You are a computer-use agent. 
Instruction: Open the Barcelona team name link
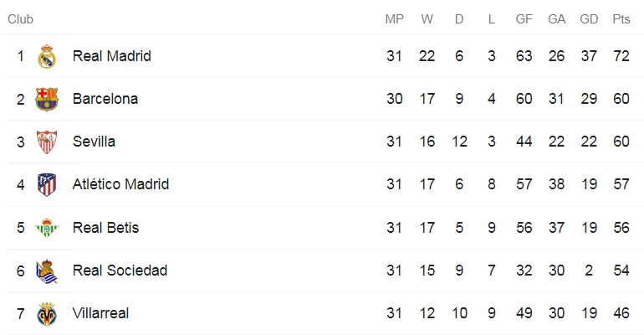[x=105, y=99]
